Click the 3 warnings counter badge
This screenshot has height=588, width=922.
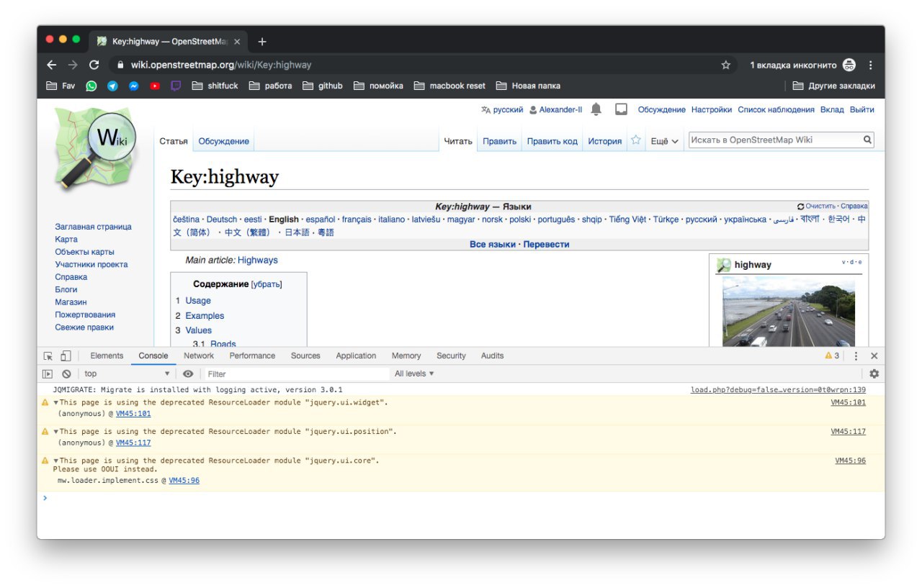point(832,356)
